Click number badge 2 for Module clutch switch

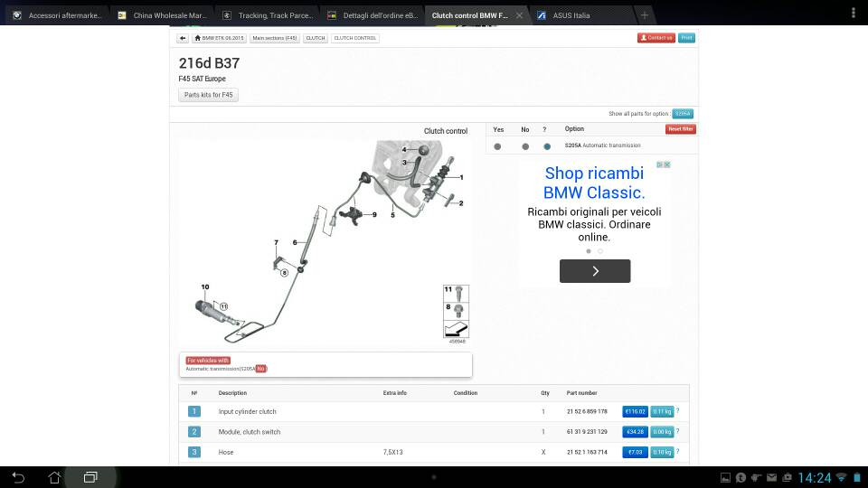pyautogui.click(x=193, y=432)
